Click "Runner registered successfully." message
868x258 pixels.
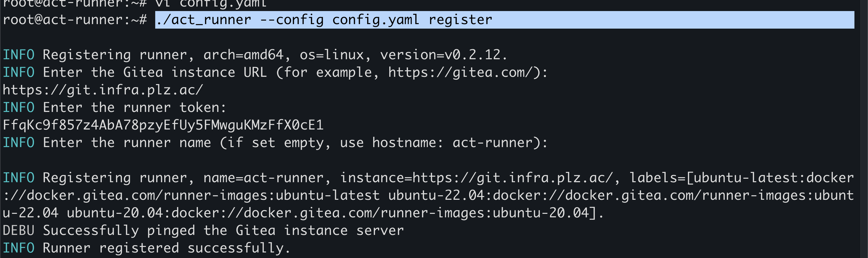click(167, 248)
